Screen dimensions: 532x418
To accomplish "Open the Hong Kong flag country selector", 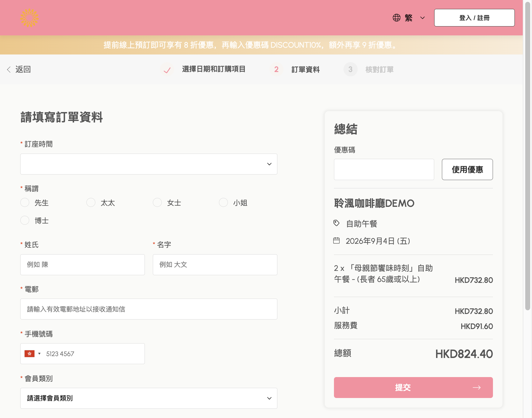I will pos(33,354).
